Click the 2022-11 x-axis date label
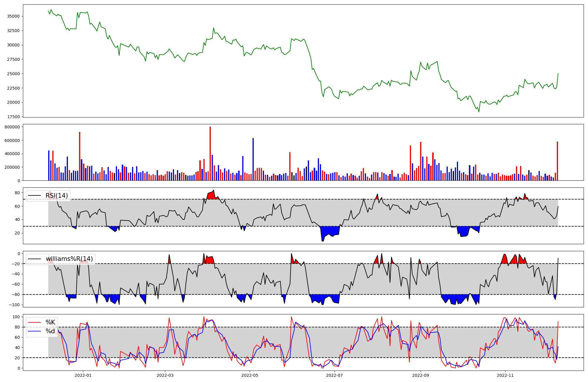588x382 pixels. click(505, 375)
